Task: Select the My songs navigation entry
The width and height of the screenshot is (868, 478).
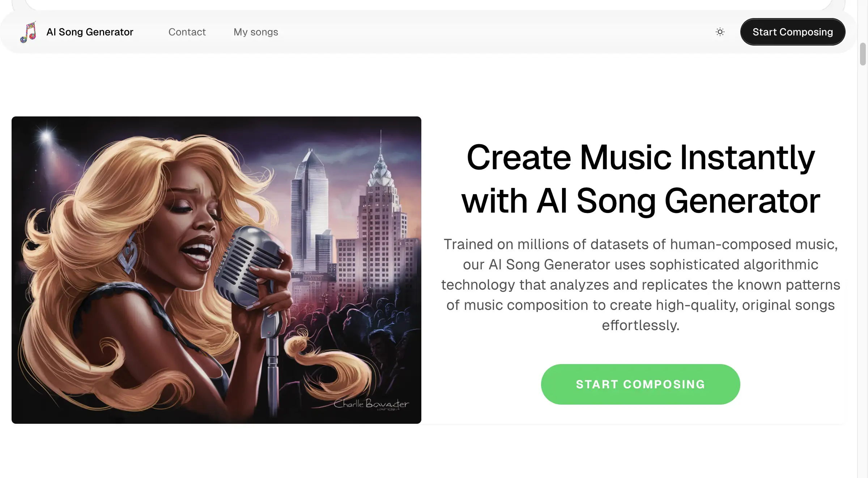Action: tap(256, 32)
